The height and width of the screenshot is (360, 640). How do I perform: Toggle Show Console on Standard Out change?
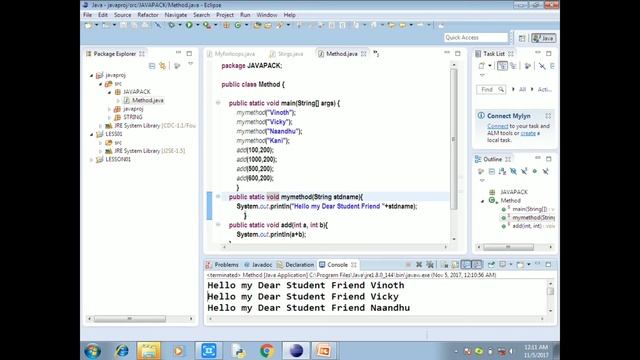pos(466,265)
